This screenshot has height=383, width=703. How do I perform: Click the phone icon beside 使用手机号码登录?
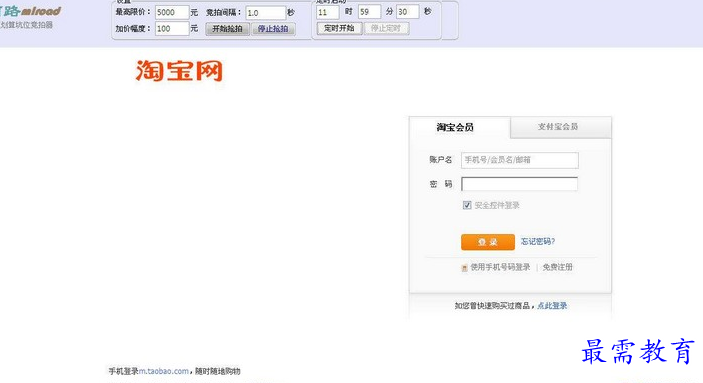464,268
